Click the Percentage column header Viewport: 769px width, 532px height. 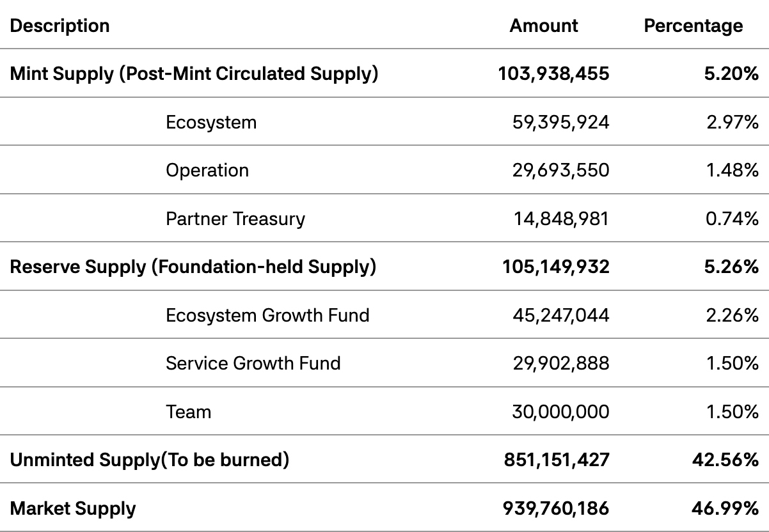[x=693, y=26]
